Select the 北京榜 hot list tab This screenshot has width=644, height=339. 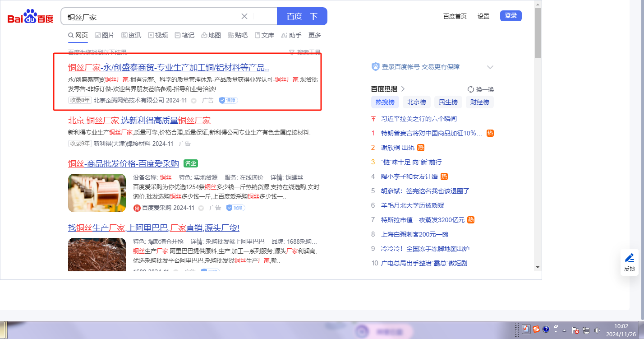pyautogui.click(x=416, y=102)
